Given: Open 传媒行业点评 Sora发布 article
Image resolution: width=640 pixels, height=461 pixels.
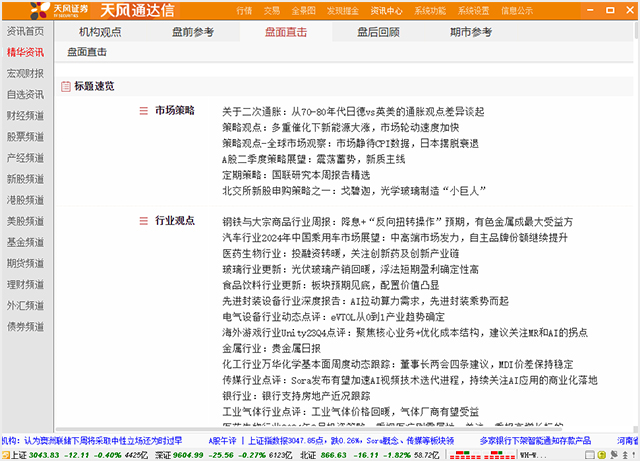Looking at the screenshot, I should 410,380.
